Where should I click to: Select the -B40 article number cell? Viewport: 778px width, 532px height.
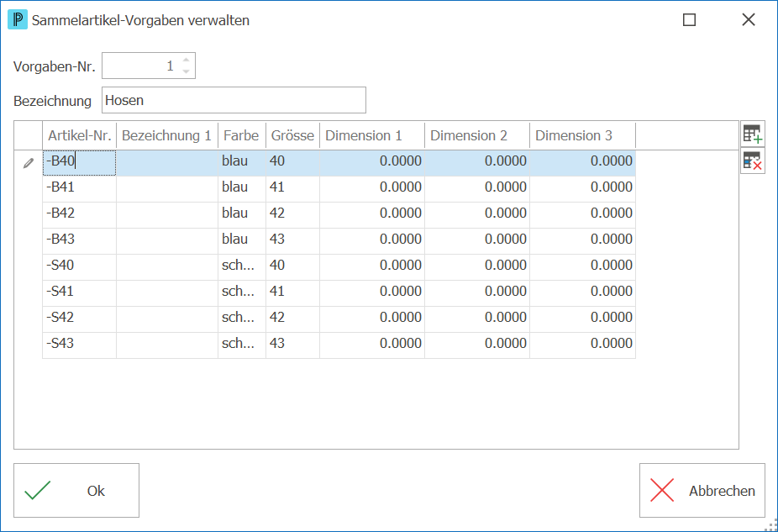[79, 163]
